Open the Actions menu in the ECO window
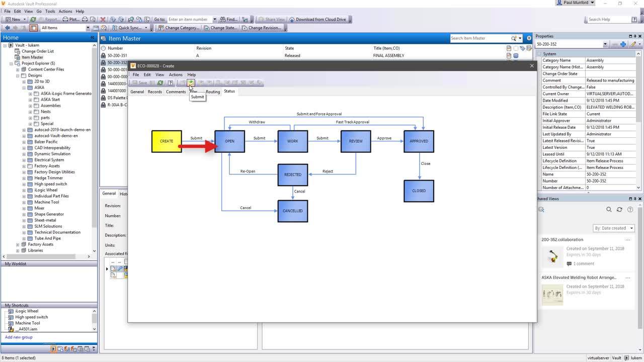Image resolution: width=644 pixels, height=362 pixels. coord(176,74)
